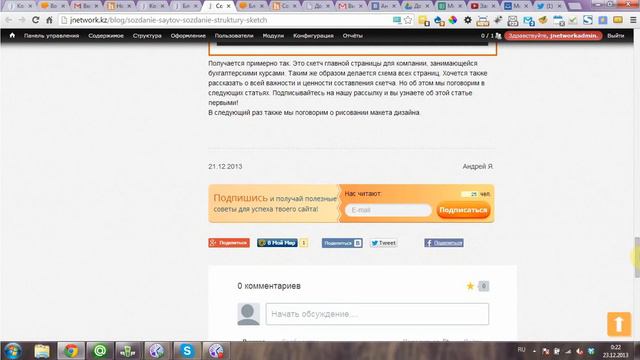Open Модули admin menu
The width and height of the screenshot is (640, 360).
click(x=273, y=36)
